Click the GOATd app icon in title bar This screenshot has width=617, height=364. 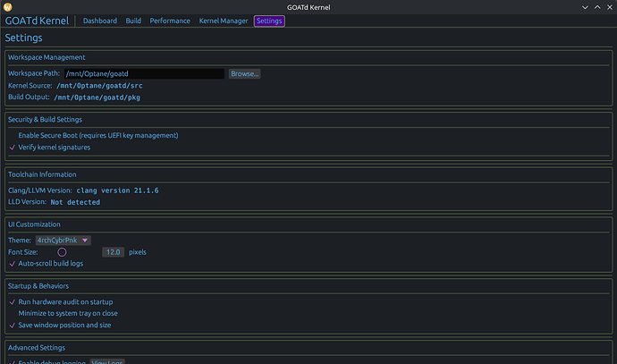[8, 6]
